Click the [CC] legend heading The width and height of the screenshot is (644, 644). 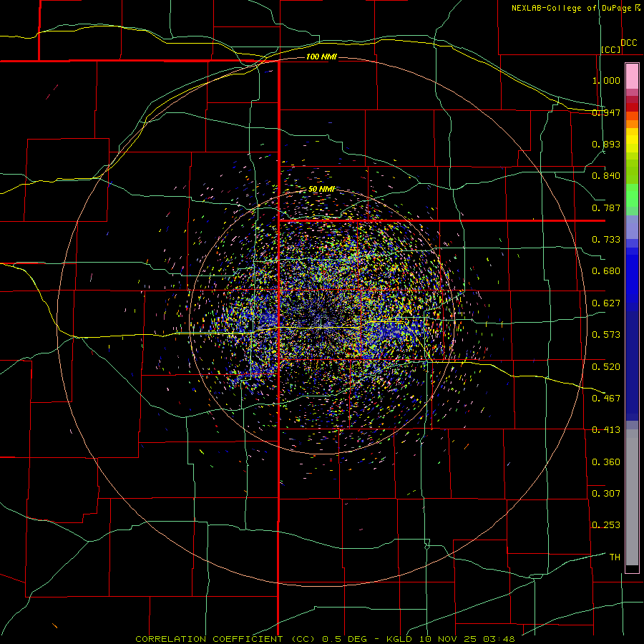pos(611,49)
